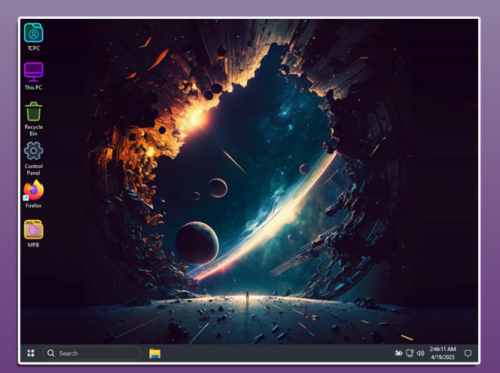The image size is (500, 373).
Task: Click the 2:46:11 AM clock time
Action: [x=443, y=349]
